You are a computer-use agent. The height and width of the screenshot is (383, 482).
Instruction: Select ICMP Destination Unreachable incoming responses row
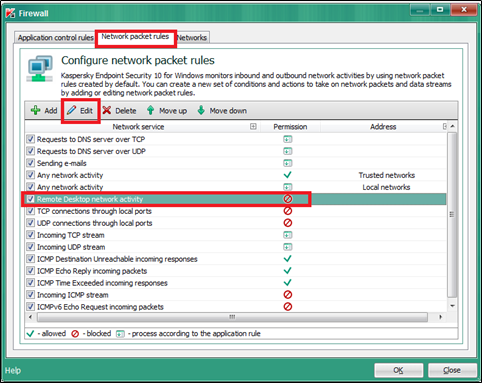(x=235, y=259)
